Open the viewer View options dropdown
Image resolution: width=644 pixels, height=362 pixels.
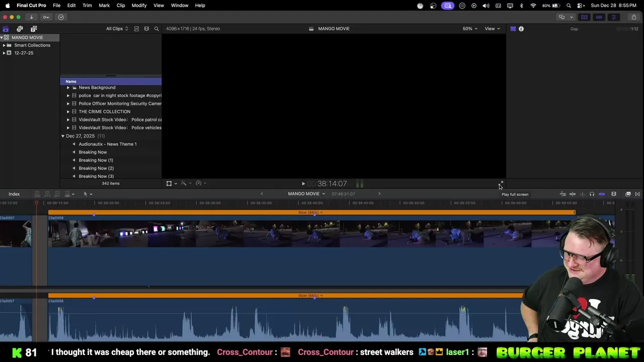(x=492, y=29)
